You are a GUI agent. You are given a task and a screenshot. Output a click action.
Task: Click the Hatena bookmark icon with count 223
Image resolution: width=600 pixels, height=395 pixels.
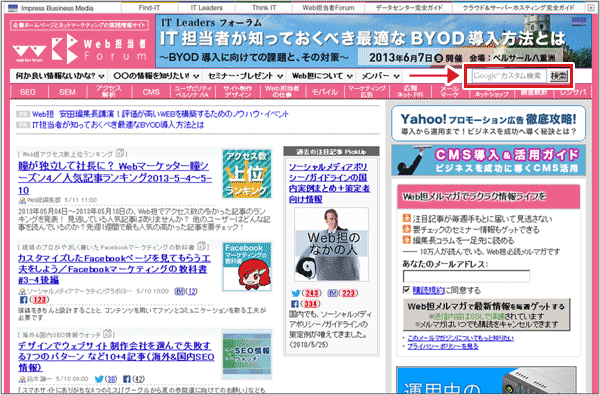[333, 293]
